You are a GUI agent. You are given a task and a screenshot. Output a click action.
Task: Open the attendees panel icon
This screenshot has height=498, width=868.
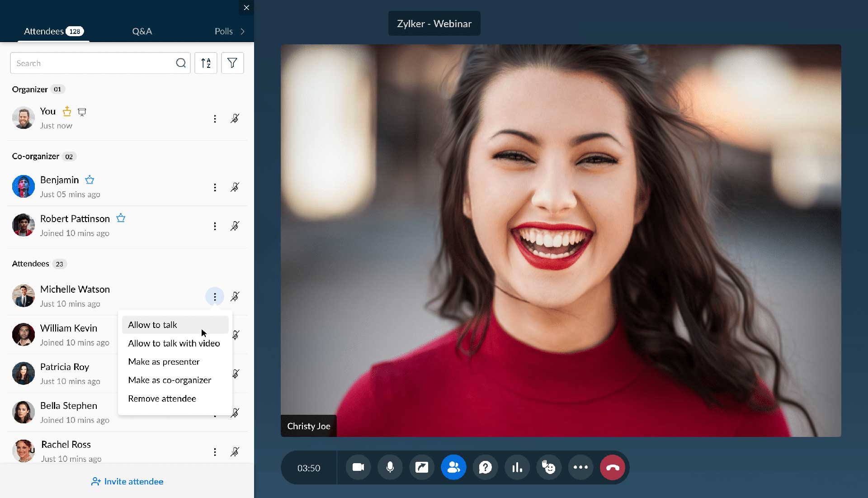[x=453, y=467]
